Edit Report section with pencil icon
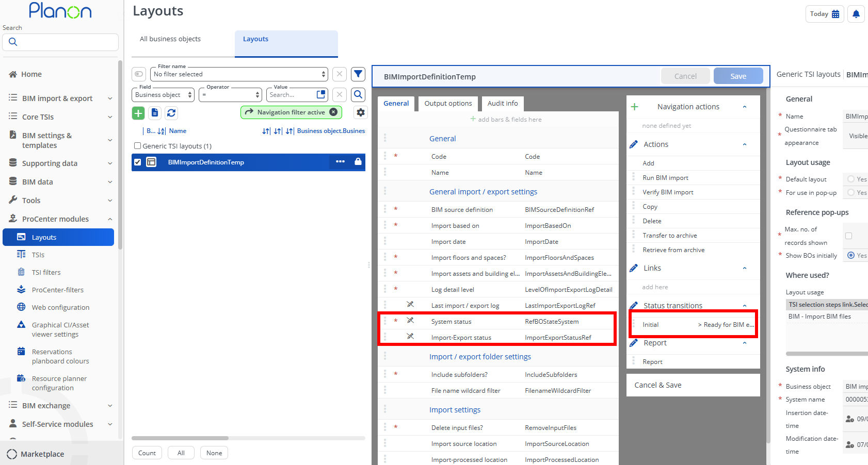Screen dimensions: 868x465 (x=634, y=343)
